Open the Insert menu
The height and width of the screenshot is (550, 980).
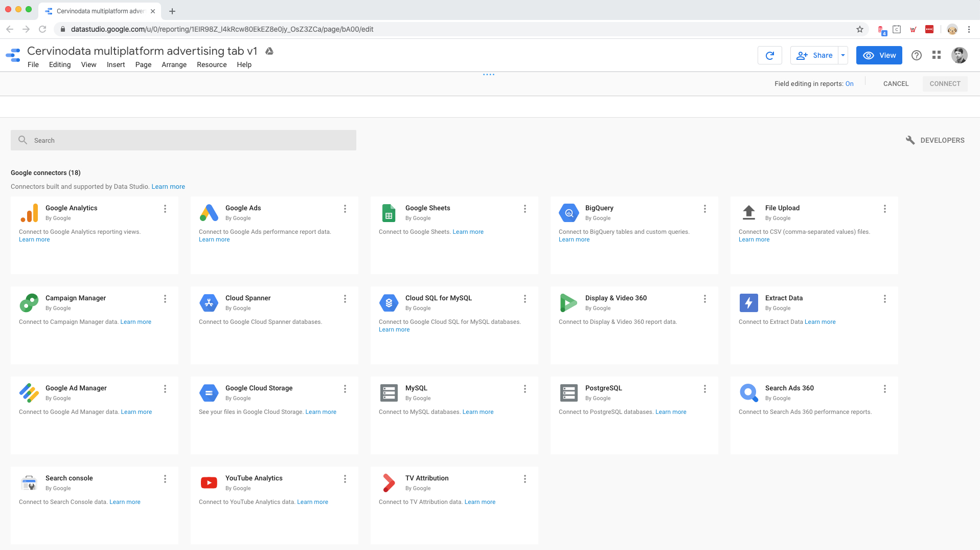tap(116, 64)
